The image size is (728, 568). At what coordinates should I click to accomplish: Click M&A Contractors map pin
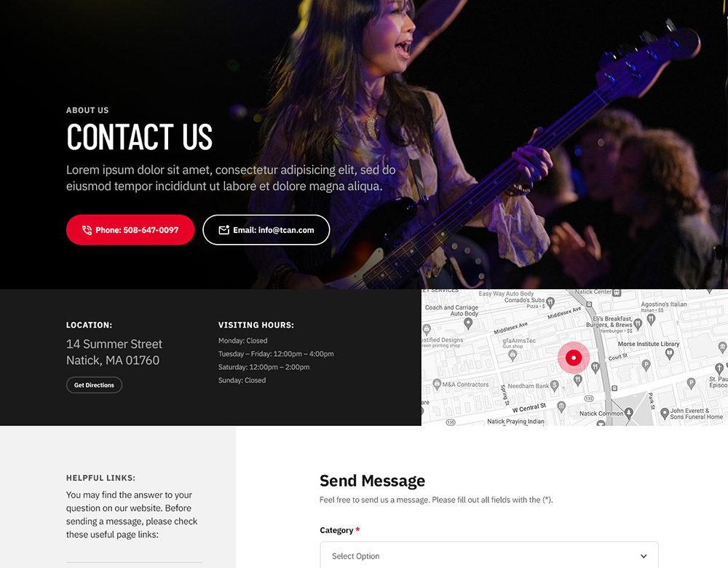click(x=436, y=384)
